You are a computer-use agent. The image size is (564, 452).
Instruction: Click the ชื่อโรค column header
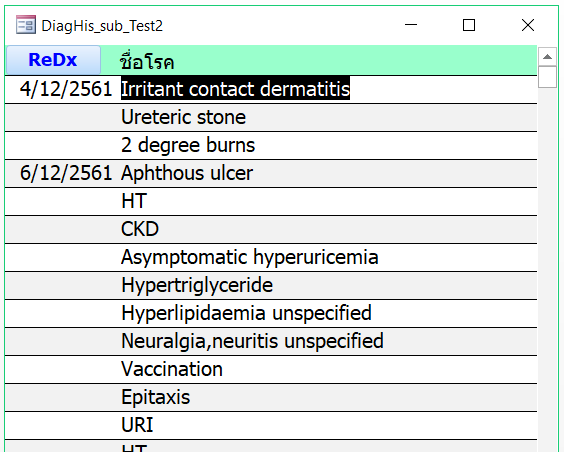[147, 61]
